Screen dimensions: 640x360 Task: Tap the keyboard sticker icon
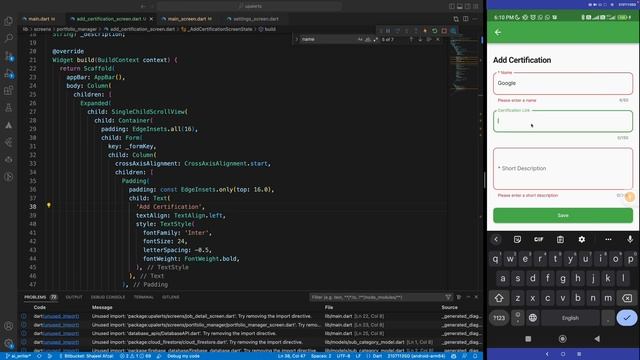[517, 240]
